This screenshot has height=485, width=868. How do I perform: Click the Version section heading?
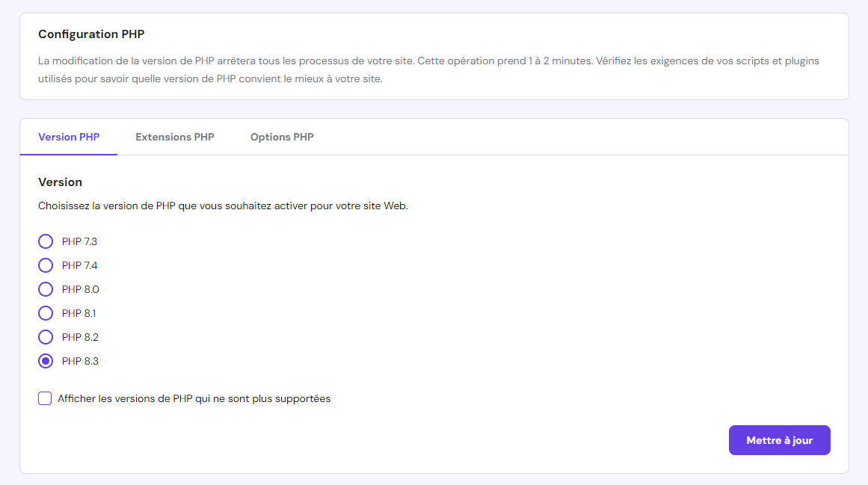click(x=60, y=182)
